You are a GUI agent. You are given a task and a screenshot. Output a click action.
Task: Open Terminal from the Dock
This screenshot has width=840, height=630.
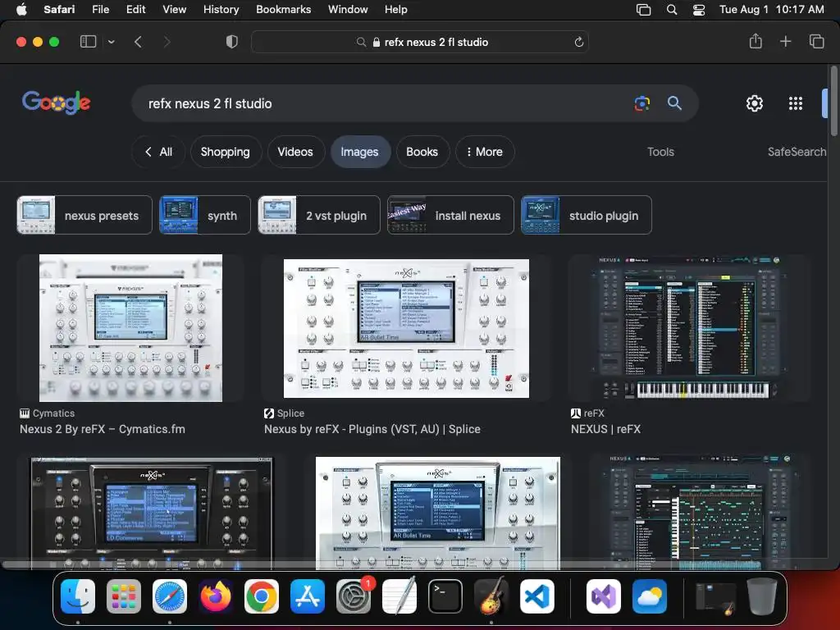(445, 596)
